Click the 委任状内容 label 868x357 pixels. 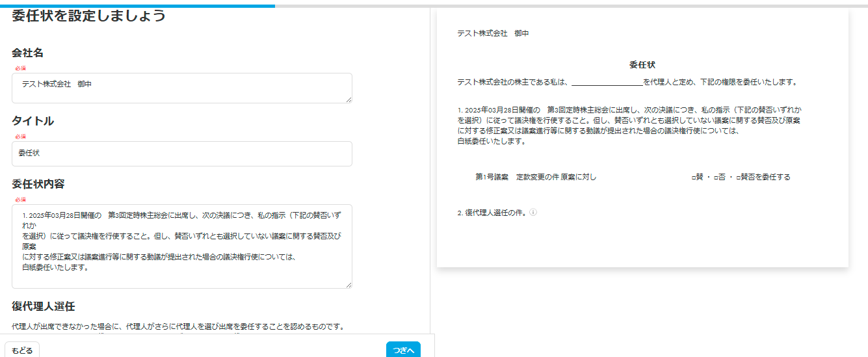point(38,184)
